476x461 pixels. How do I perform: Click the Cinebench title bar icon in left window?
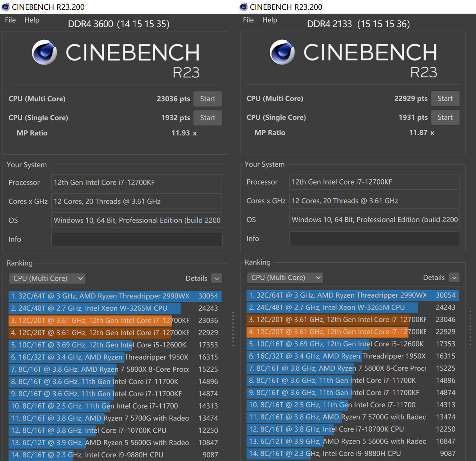coord(6,7)
